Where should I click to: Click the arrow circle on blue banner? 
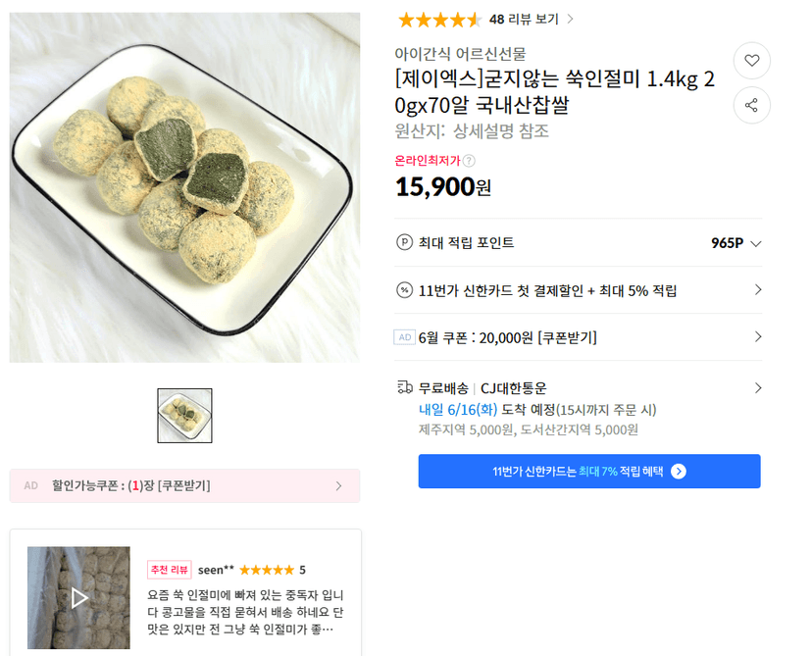679,471
